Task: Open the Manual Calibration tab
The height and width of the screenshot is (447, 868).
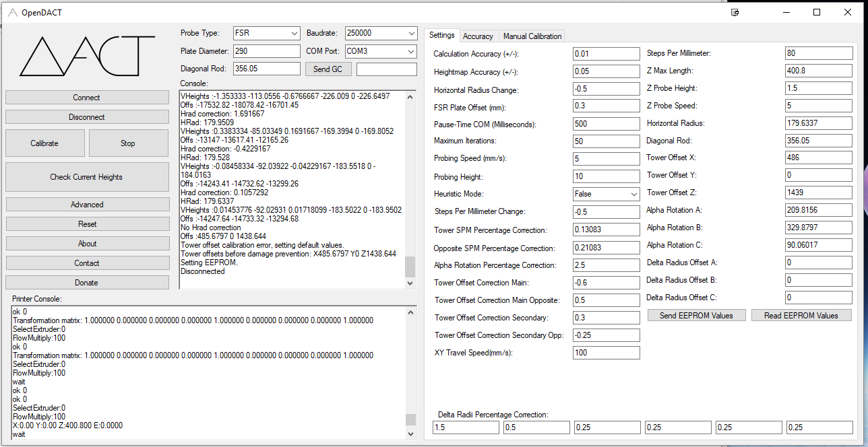Action: pos(532,36)
